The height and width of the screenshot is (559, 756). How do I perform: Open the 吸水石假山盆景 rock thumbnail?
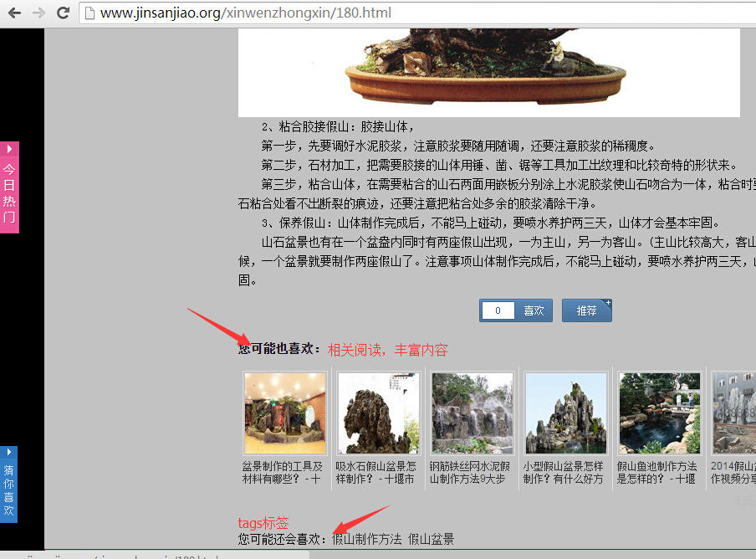[x=378, y=413]
